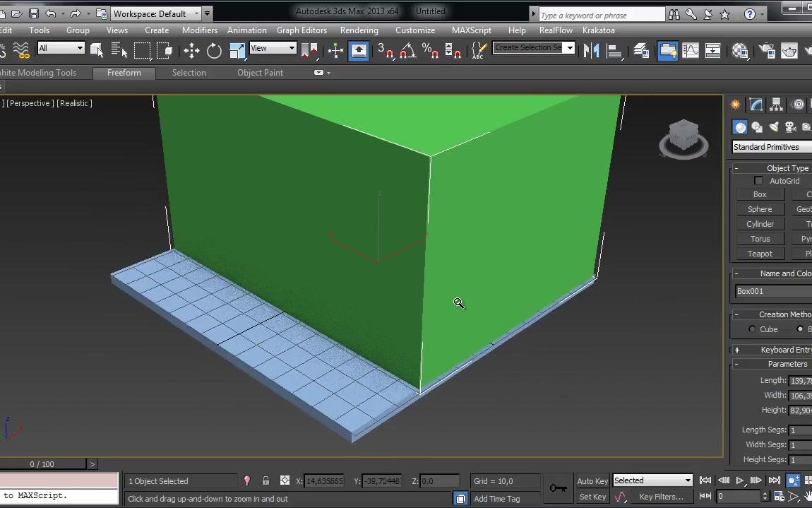812x508 pixels.
Task: Activate the Select and Rotate tool
Action: click(213, 49)
